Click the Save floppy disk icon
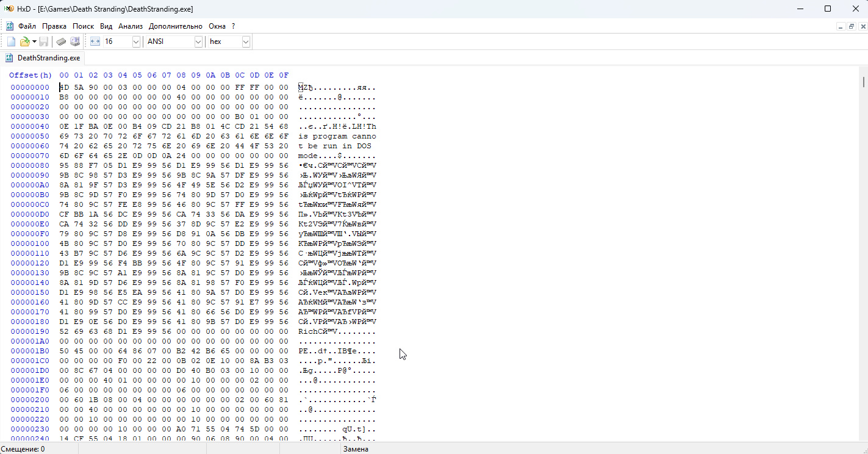Image resolution: width=868 pixels, height=454 pixels. (x=44, y=41)
